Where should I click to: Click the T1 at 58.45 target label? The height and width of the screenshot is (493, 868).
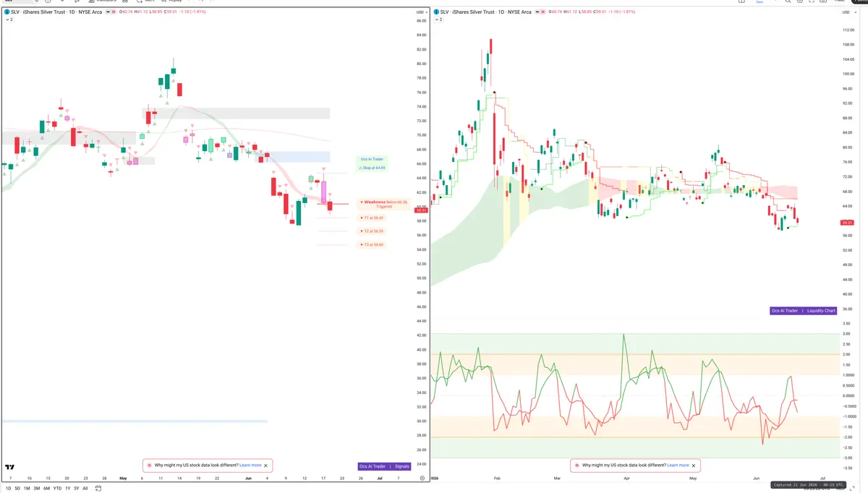point(372,218)
